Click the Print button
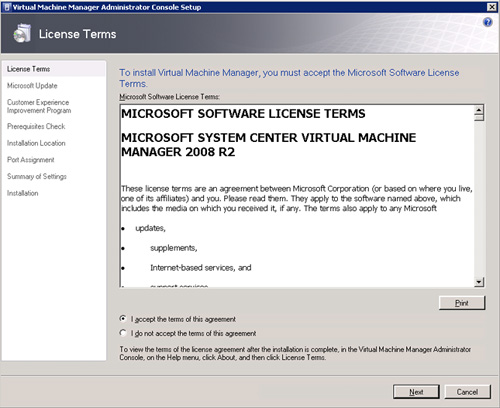The image size is (500, 408). click(x=462, y=303)
